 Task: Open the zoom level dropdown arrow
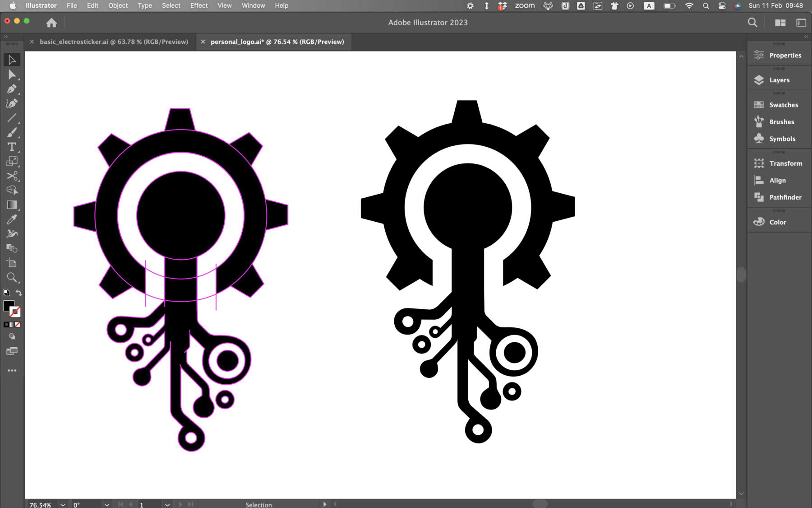(x=63, y=504)
